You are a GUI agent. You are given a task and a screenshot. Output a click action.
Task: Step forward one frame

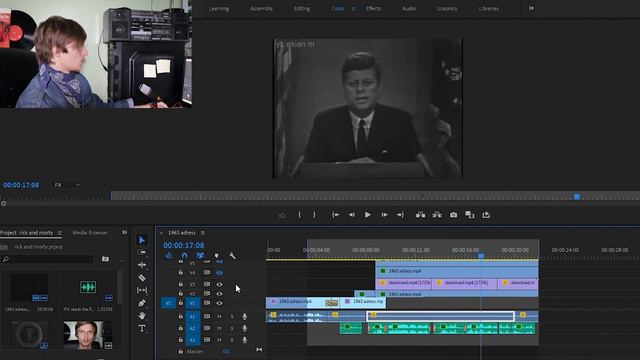coord(384,215)
